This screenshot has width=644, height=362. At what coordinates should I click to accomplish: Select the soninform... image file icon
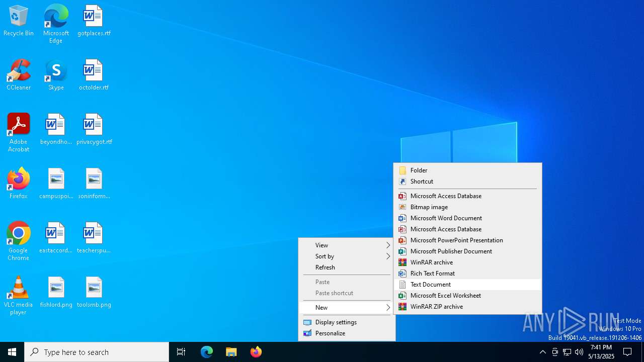(x=94, y=184)
